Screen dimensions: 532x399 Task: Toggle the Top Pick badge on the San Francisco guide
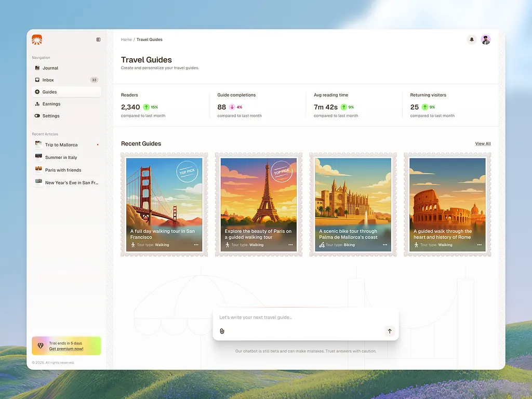point(187,172)
